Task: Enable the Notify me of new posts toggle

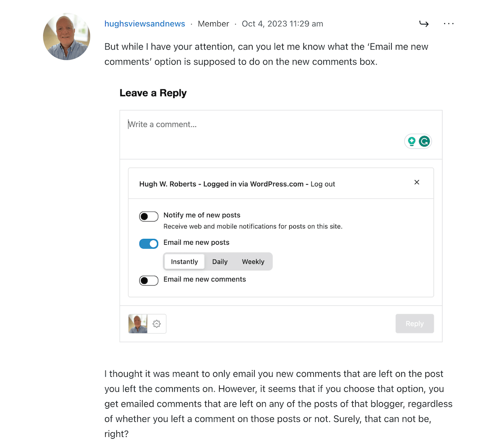Action: click(149, 216)
